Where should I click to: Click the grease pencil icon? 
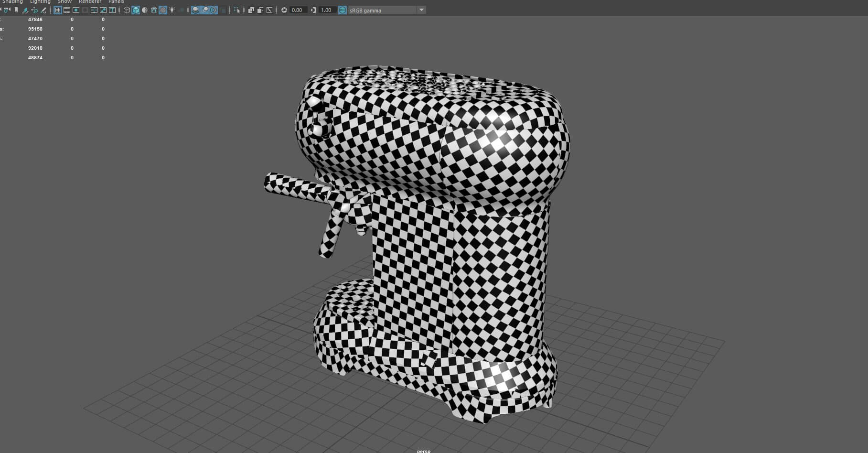(x=43, y=10)
